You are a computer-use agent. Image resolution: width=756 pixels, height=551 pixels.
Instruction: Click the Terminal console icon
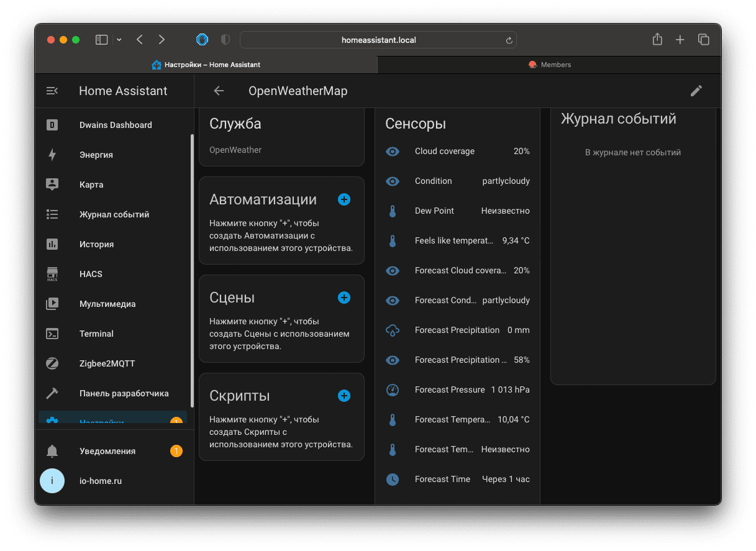click(52, 334)
